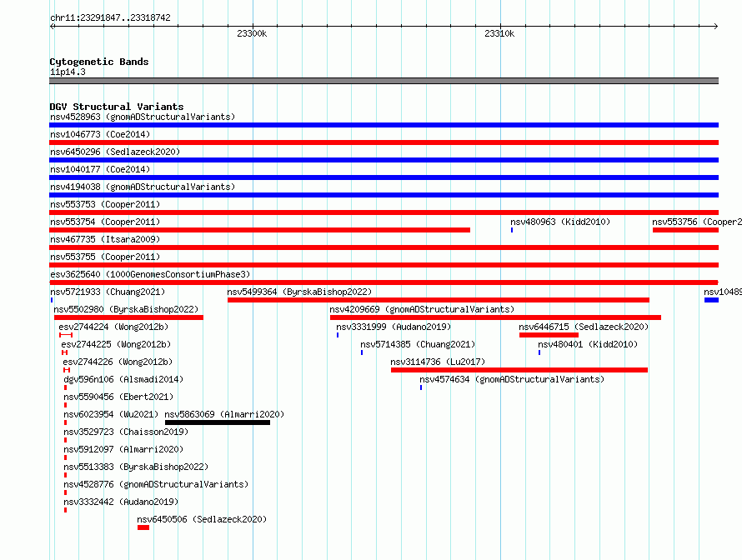
Task: Select the nsv467735 Itsara2009 label
Action: click(x=105, y=239)
